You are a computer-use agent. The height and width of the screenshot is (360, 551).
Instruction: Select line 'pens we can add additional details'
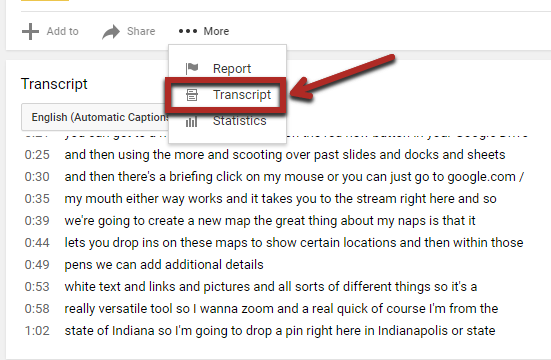[164, 265]
